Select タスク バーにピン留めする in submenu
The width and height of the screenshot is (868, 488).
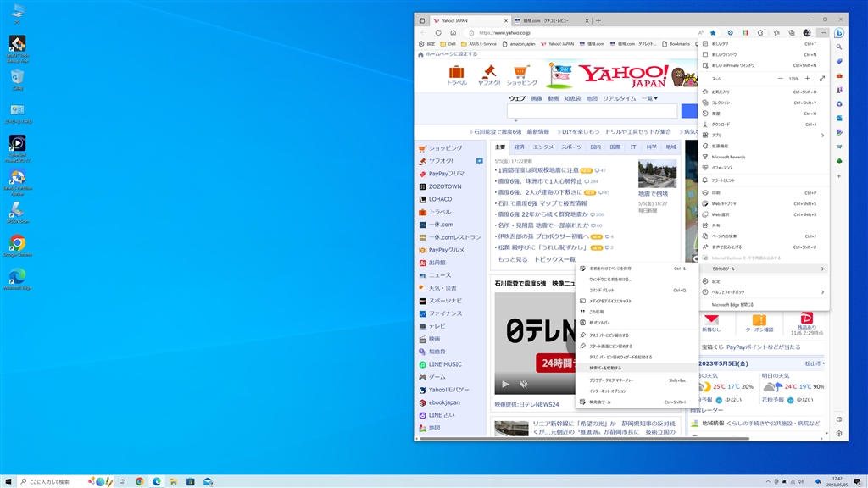tap(636, 335)
